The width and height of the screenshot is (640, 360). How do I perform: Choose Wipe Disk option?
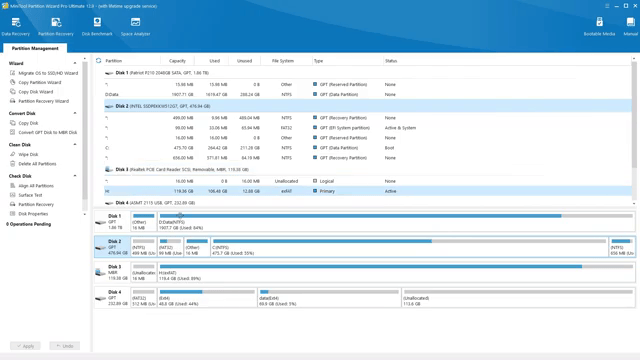24,154
